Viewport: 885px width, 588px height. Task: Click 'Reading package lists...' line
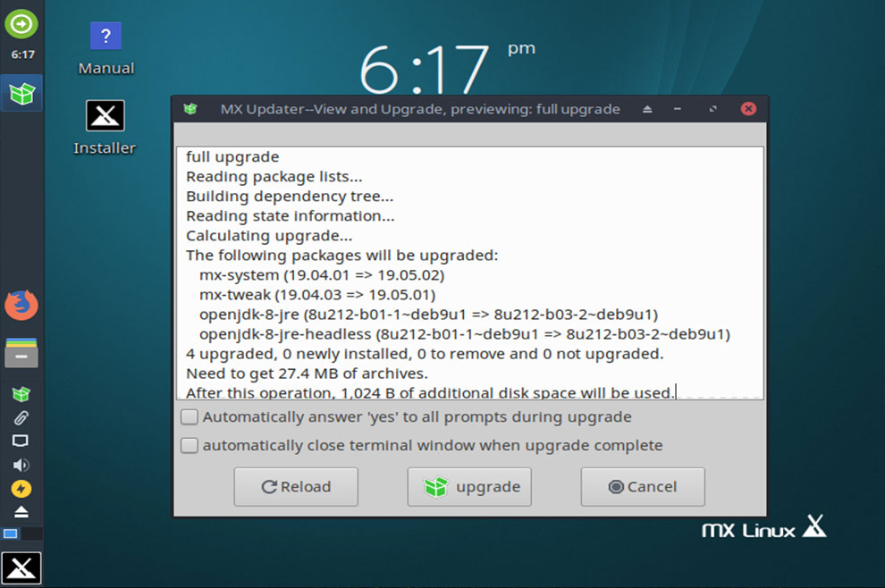coord(274,177)
